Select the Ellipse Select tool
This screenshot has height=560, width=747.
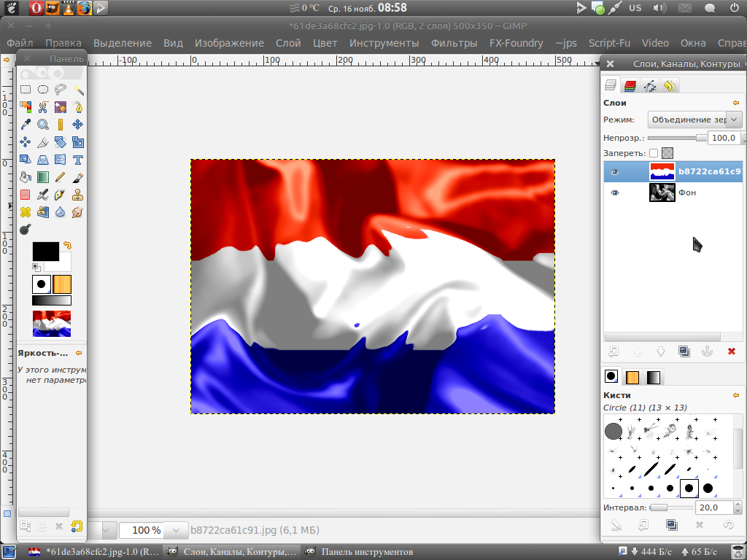click(x=43, y=90)
